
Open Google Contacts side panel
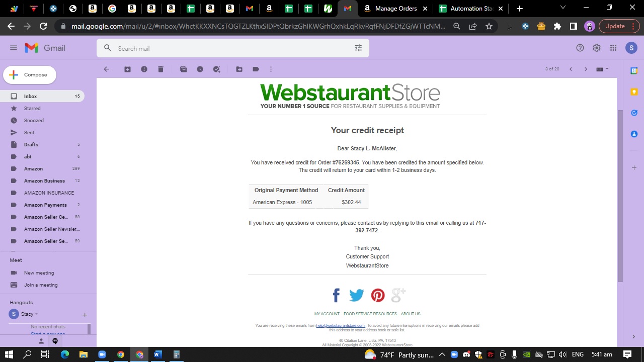(x=634, y=134)
